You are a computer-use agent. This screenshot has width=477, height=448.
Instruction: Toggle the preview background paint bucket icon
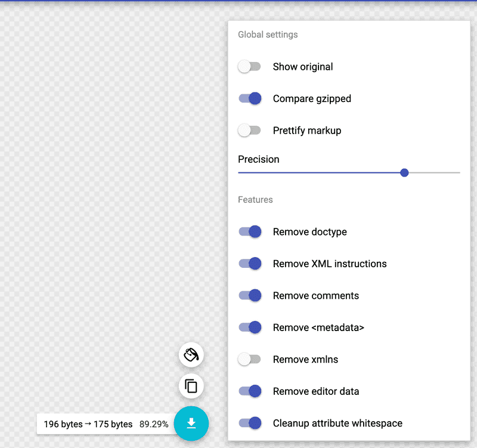[x=191, y=355]
